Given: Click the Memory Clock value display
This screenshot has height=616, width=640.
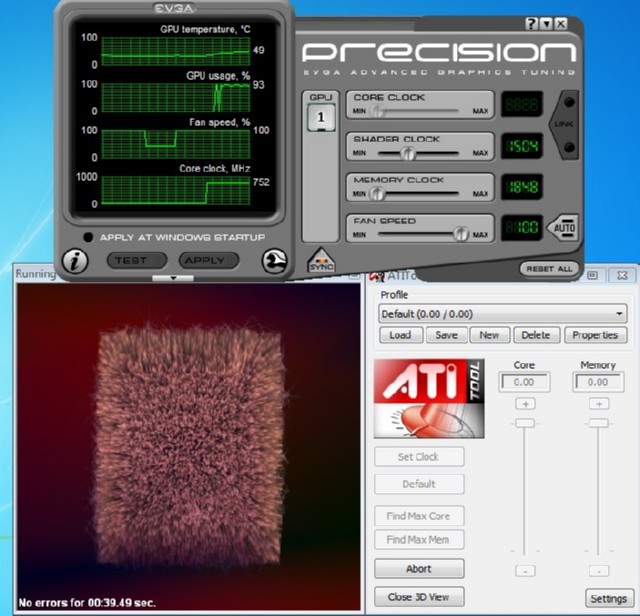Looking at the screenshot, I should (522, 187).
